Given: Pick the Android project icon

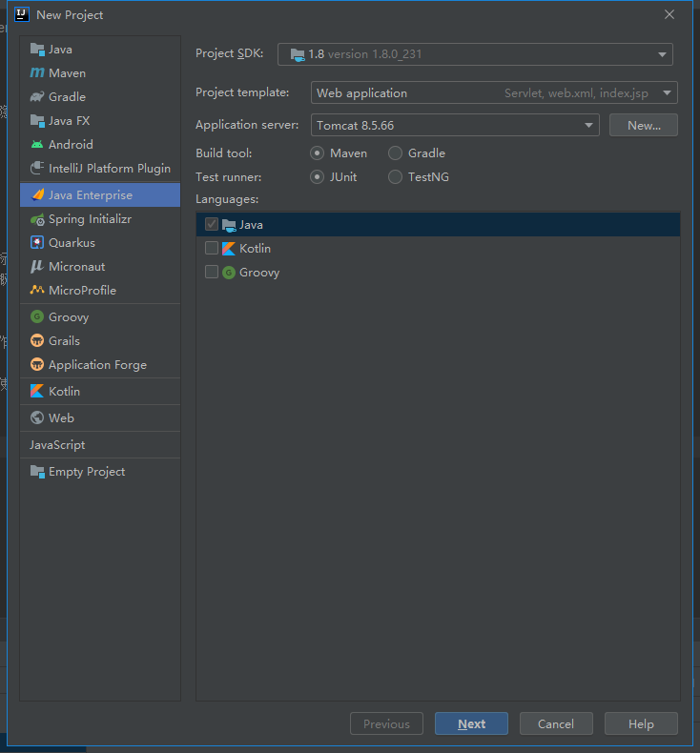Looking at the screenshot, I should point(37,145).
